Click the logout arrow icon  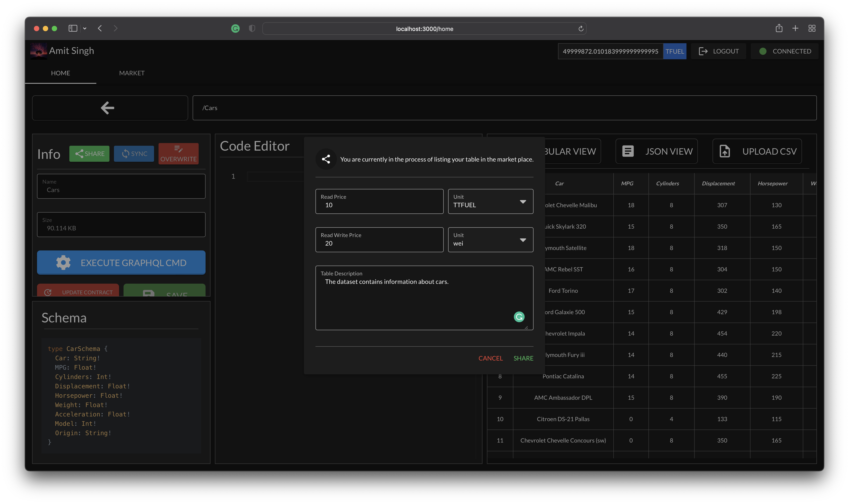click(x=703, y=51)
